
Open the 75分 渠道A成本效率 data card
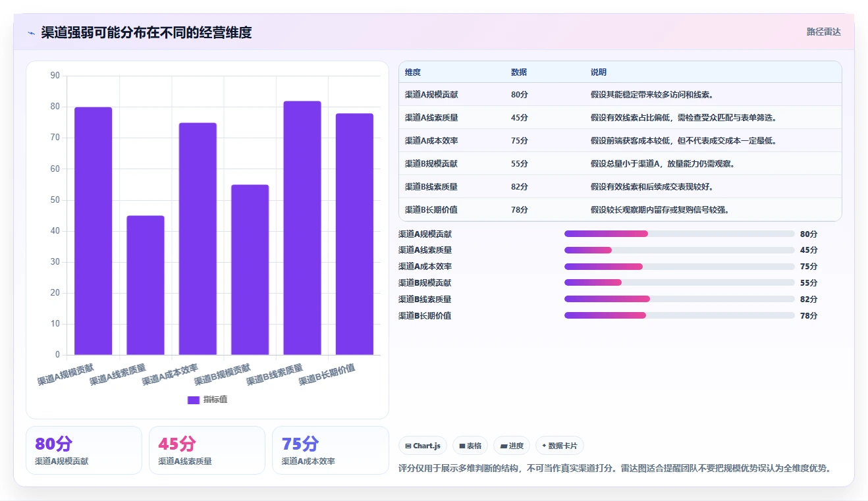click(x=331, y=450)
